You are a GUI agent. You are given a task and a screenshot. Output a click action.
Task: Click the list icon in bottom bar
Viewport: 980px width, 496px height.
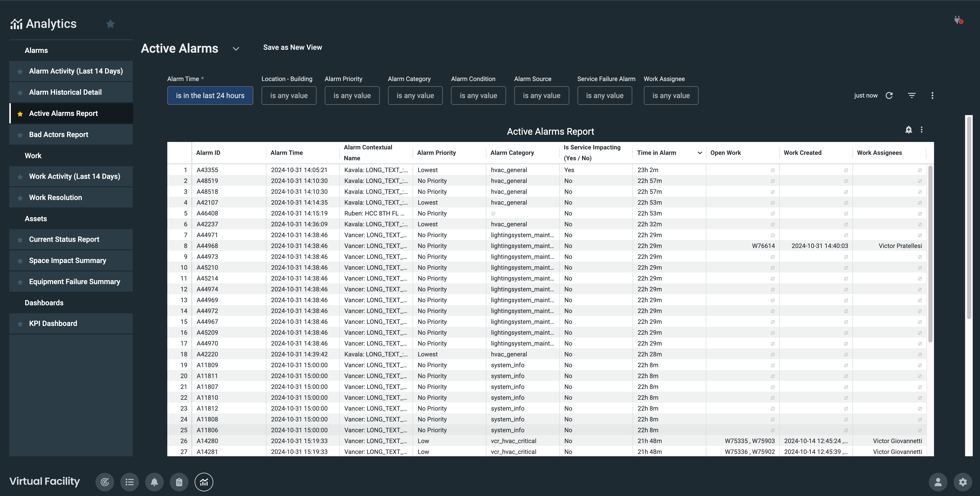pyautogui.click(x=129, y=482)
